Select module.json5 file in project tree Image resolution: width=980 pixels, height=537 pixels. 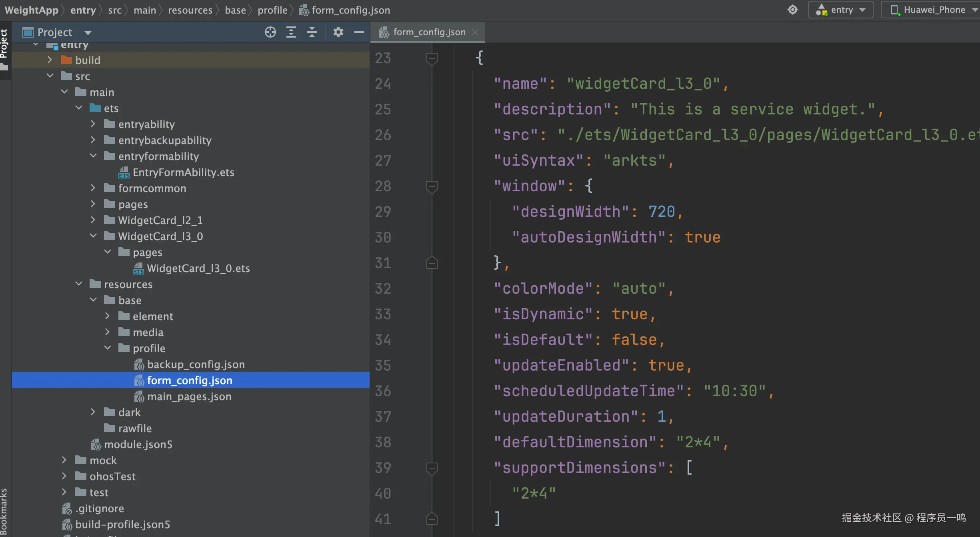pos(138,445)
